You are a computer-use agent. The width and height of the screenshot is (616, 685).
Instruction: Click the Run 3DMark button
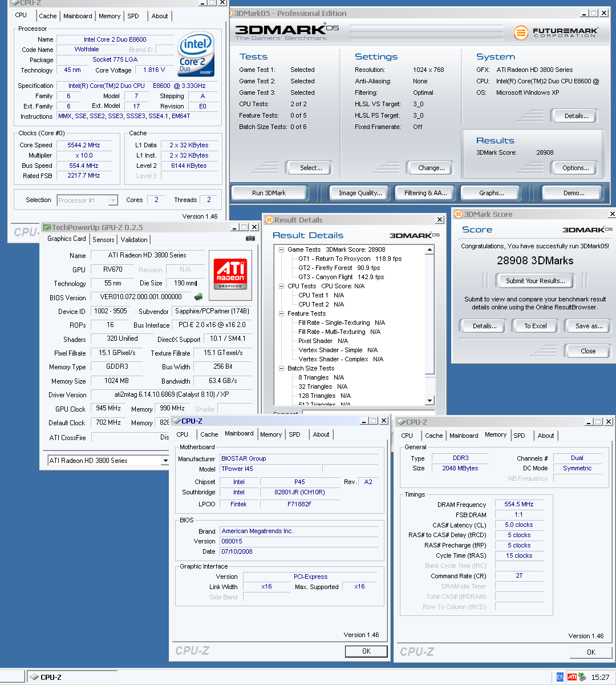pyautogui.click(x=269, y=193)
